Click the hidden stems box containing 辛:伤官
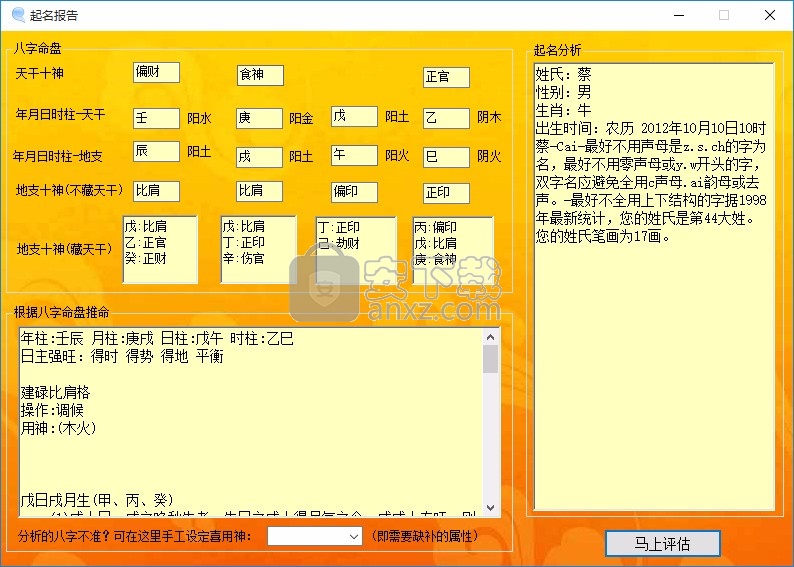Viewport: 794px width, 567px height. [x=259, y=250]
